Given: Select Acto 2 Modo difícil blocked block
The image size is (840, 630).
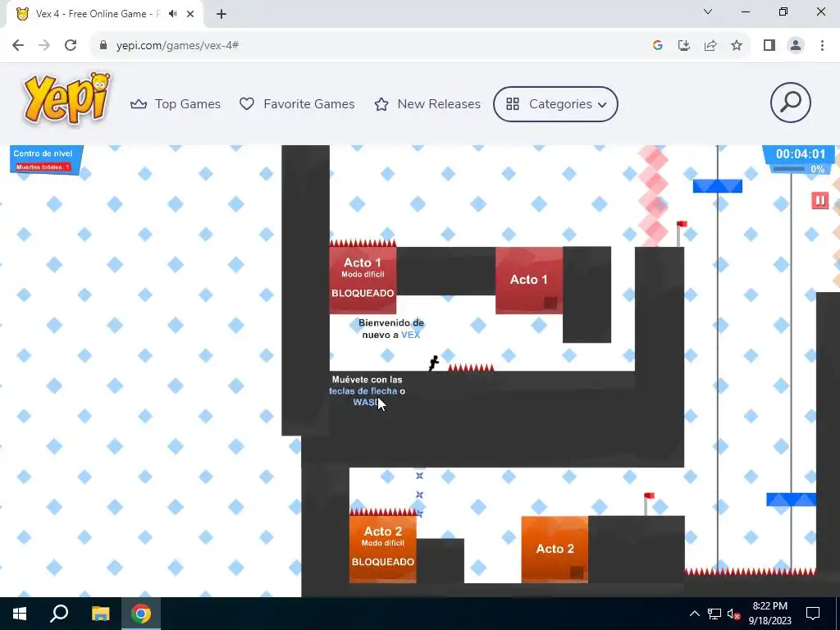Looking at the screenshot, I should pos(382,549).
